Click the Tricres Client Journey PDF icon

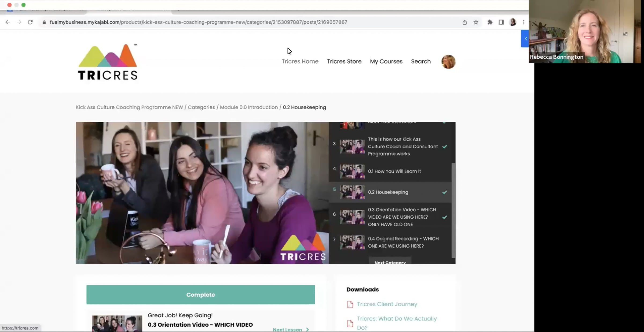(350, 304)
